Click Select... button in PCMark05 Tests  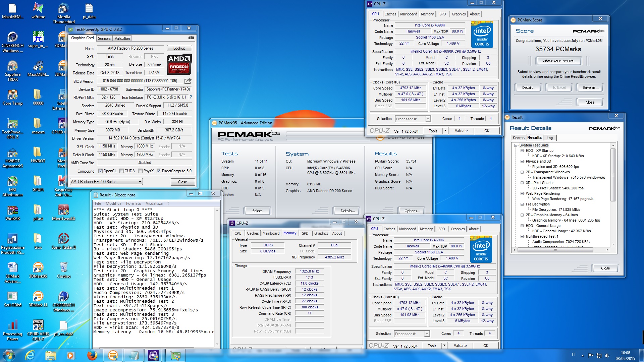[258, 211]
